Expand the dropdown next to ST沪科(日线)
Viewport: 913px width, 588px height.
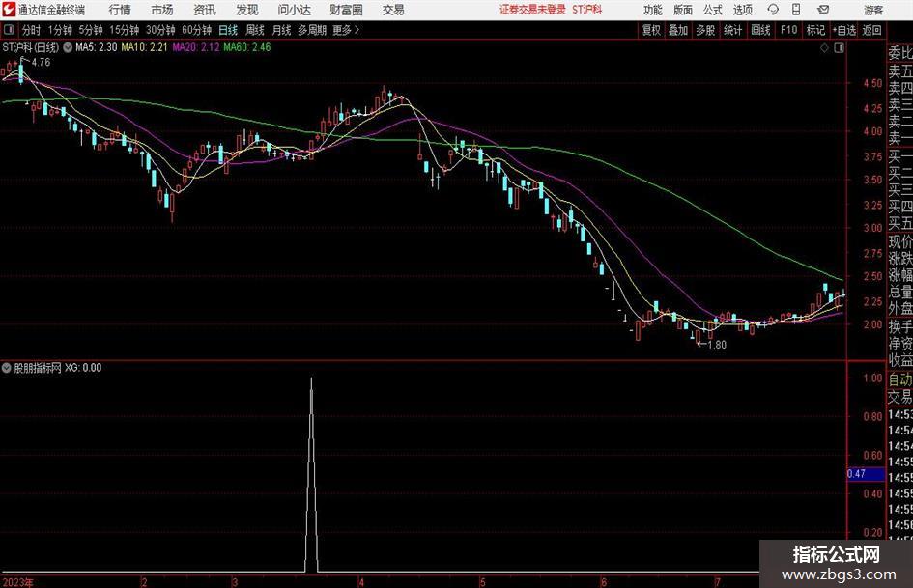68,47
